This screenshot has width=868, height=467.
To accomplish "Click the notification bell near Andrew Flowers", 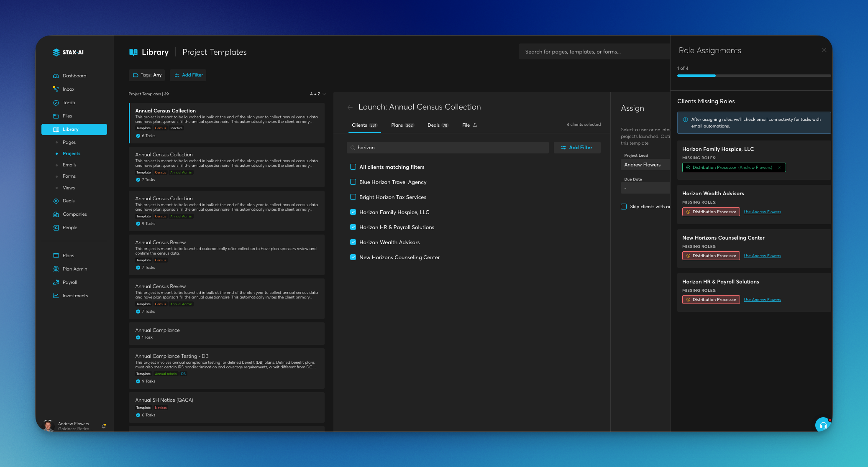I will pos(104,426).
